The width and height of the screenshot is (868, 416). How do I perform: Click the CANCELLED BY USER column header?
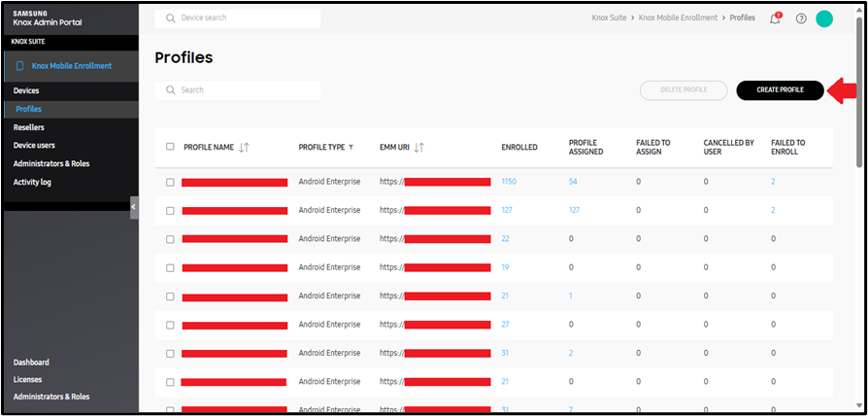(x=729, y=148)
